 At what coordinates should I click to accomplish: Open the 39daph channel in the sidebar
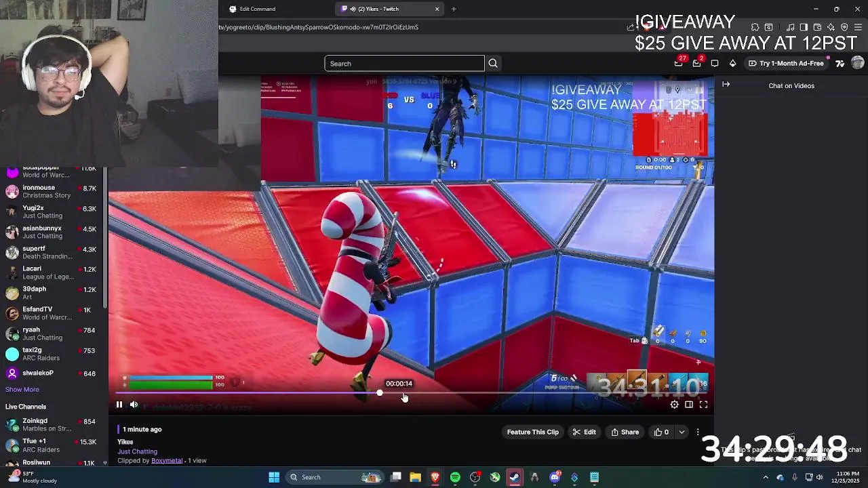tap(52, 292)
